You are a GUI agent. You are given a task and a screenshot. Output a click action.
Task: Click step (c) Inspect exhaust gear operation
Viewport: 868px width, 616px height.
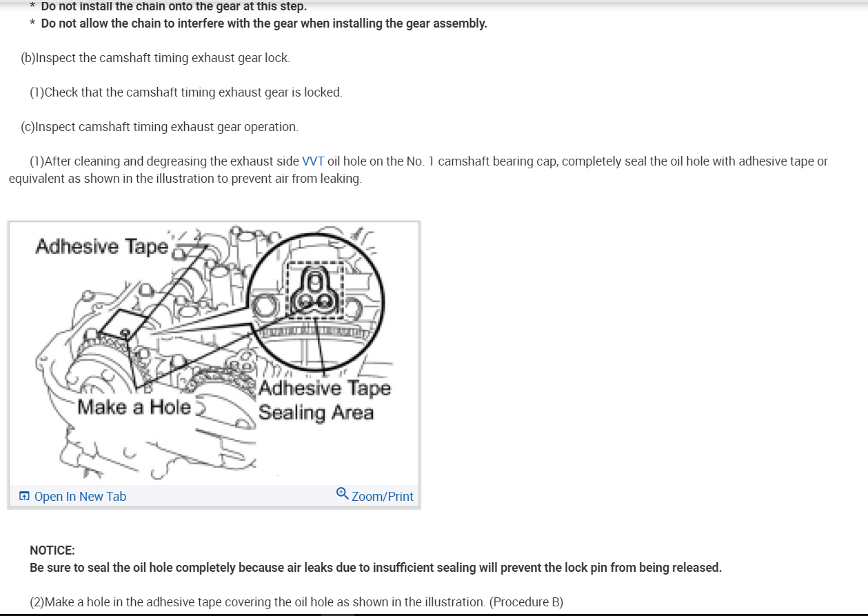(159, 127)
